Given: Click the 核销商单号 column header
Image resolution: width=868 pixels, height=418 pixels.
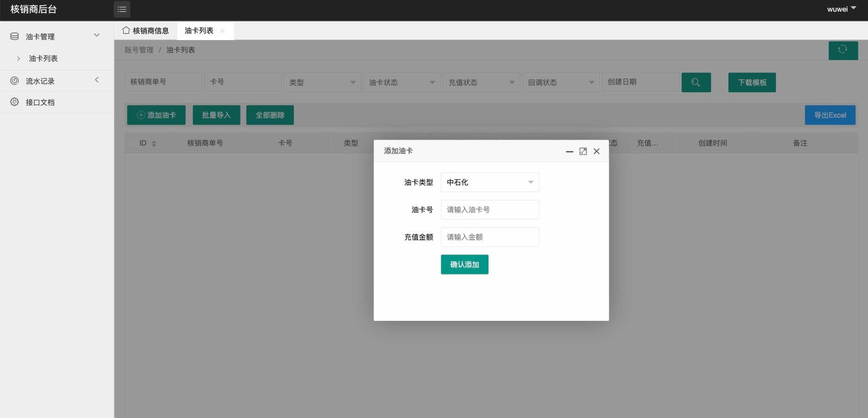Looking at the screenshot, I should [205, 143].
